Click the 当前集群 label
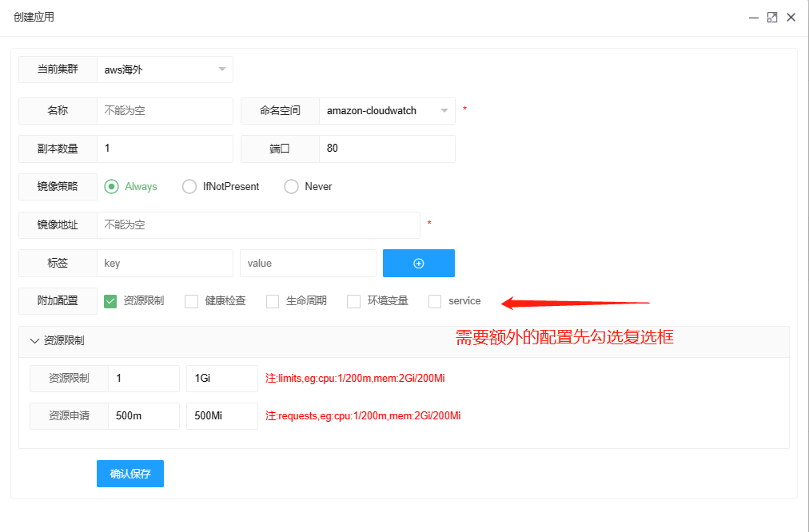This screenshot has width=809, height=532. point(58,69)
